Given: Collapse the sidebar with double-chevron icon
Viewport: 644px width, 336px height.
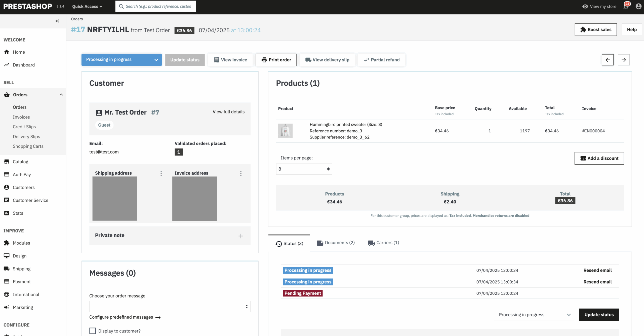Looking at the screenshot, I should tap(57, 21).
